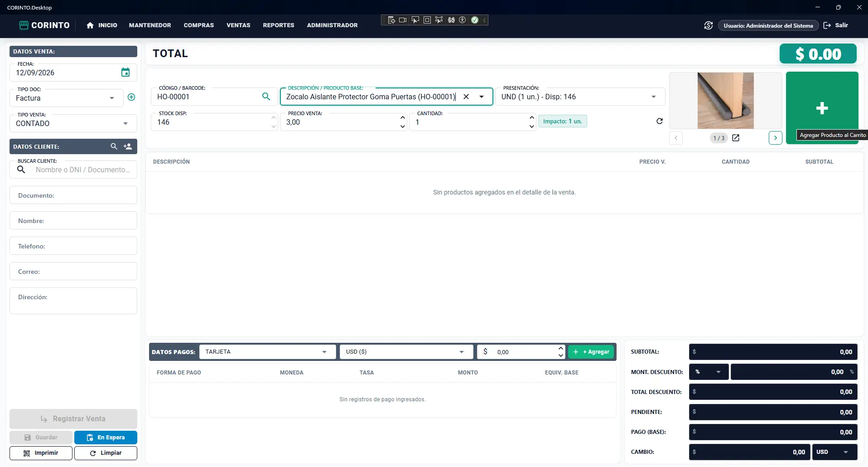The height and width of the screenshot is (467, 868).
Task: Click the product thumbnail image
Action: [x=726, y=101]
